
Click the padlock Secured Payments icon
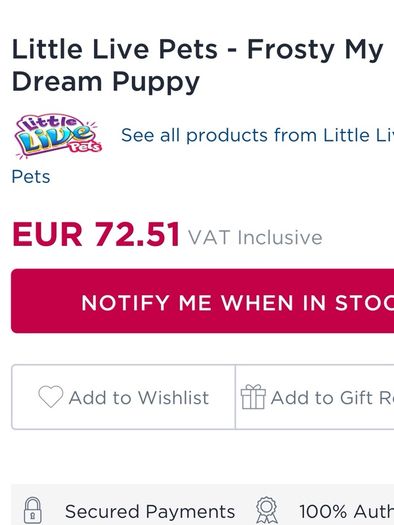pos(33,510)
